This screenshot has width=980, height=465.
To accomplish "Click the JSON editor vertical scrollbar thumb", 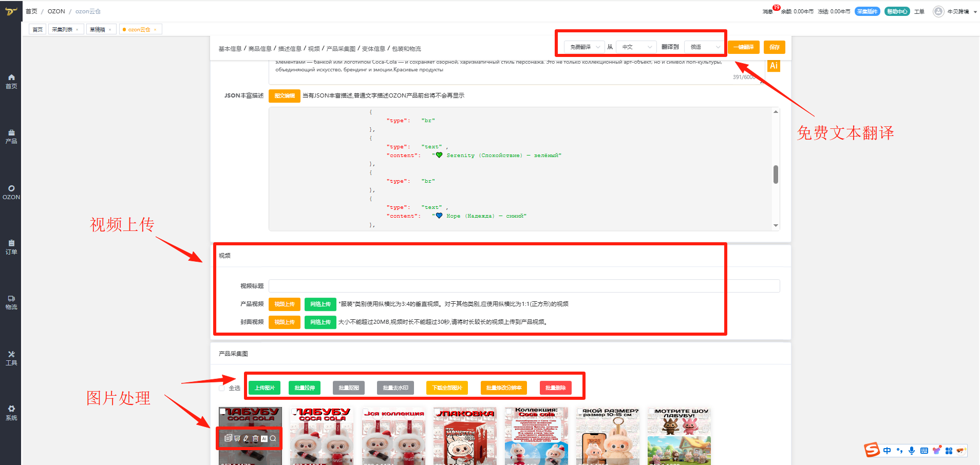I will click(x=776, y=175).
